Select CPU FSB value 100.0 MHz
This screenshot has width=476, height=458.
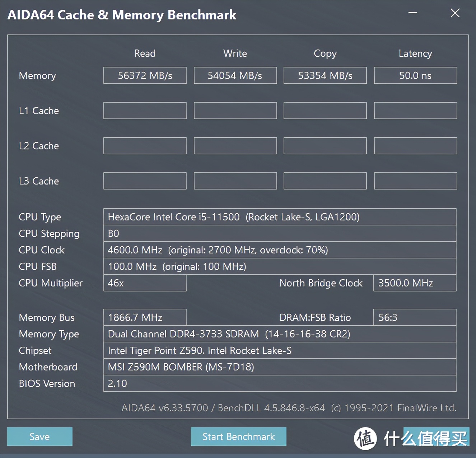(280, 266)
